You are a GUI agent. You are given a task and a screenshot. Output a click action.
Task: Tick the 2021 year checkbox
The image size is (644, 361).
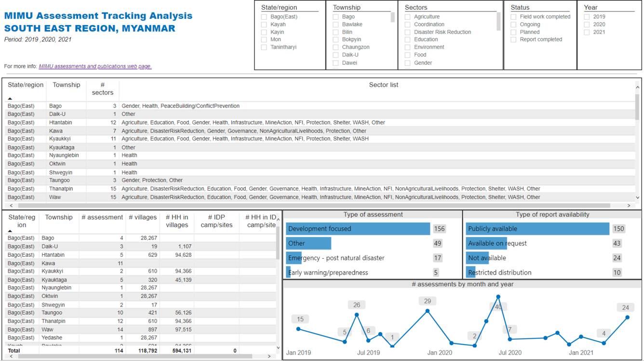point(587,32)
